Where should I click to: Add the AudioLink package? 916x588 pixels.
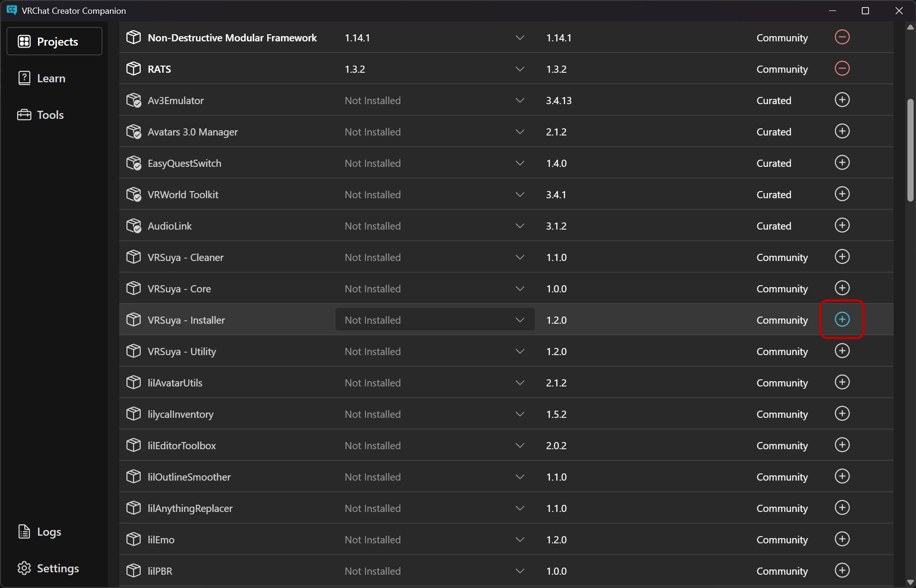842,225
